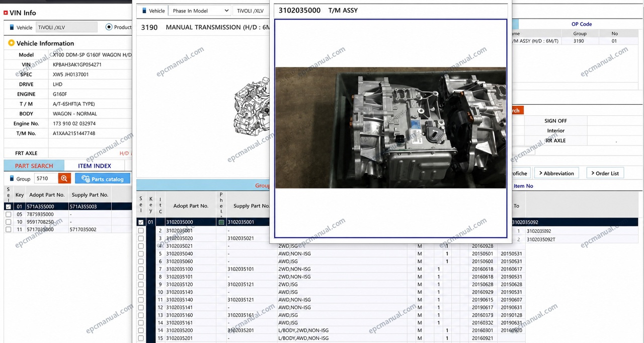Screen dimensions: 644x343
Task: Click the red VIN Info panel icon
Action: tap(6, 13)
